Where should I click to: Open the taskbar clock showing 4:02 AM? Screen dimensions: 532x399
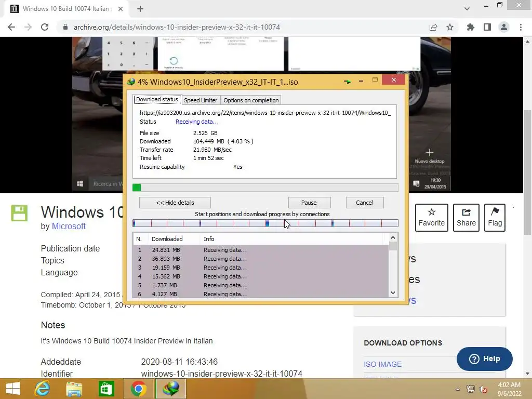(x=509, y=389)
